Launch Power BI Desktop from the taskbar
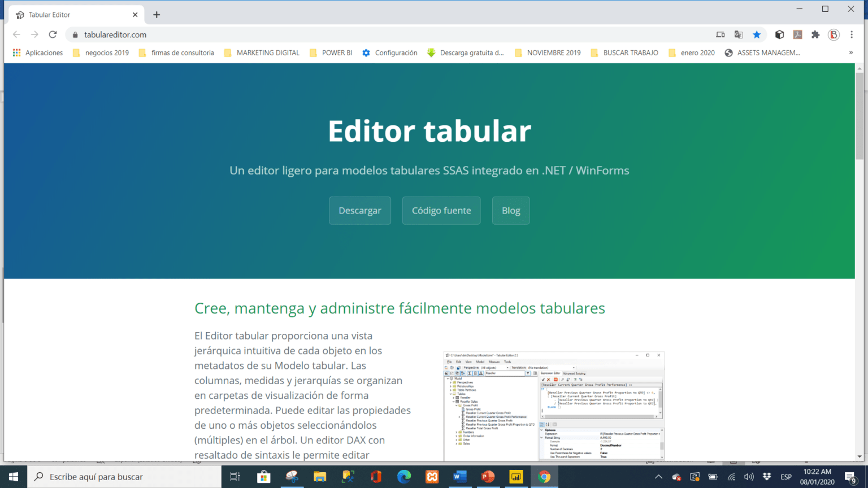The image size is (868, 488). pos(517,477)
